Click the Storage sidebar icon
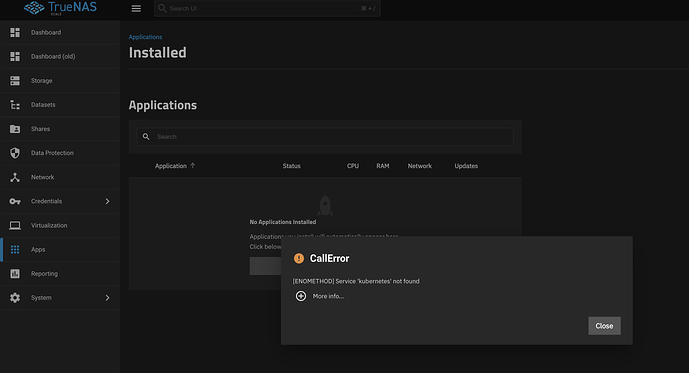Viewport: 689px width, 373px height. tap(15, 81)
